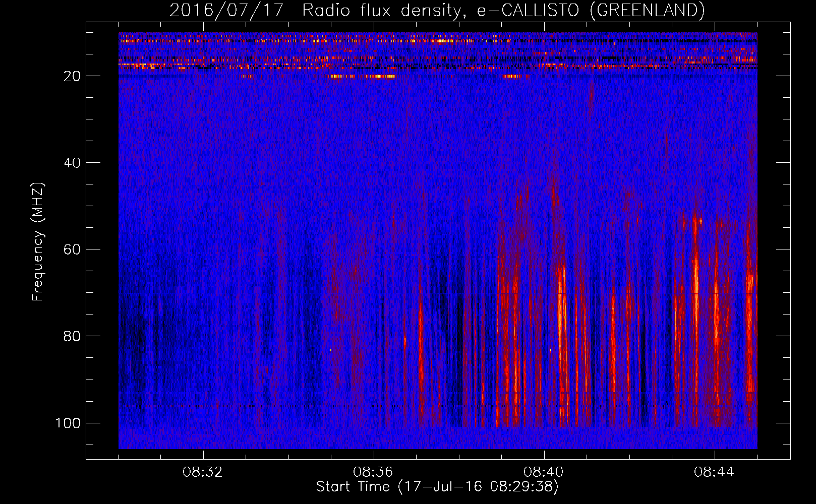Click the 08:32 time tick label
816x504 pixels.
coord(203,472)
